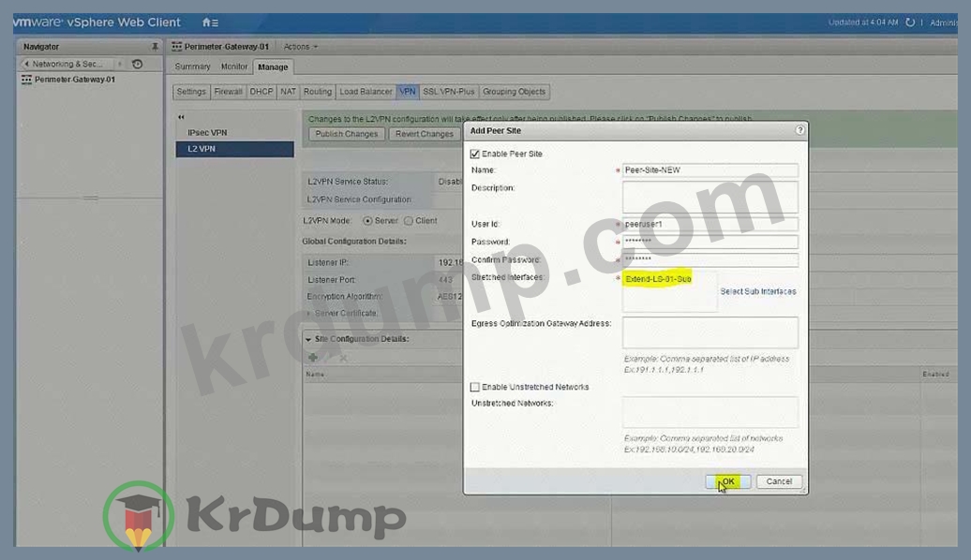Viewport: 971px width, 560px height.
Task: Go back to Networking & Security
Action: click(x=67, y=64)
